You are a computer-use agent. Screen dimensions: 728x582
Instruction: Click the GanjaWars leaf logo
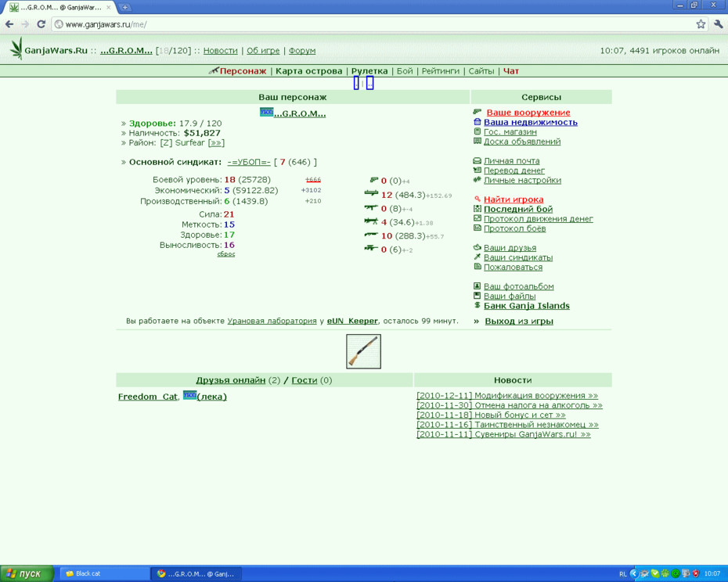(16, 48)
